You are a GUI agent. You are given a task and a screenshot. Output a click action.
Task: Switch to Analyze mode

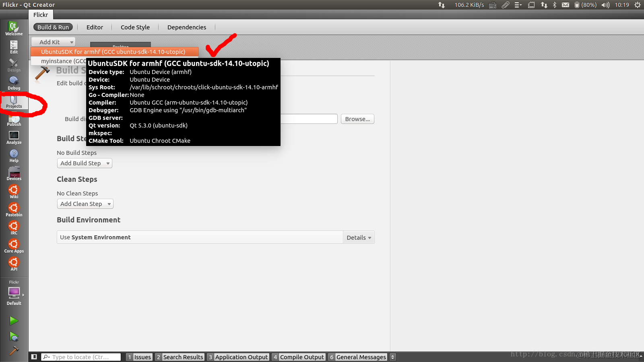[14, 137]
